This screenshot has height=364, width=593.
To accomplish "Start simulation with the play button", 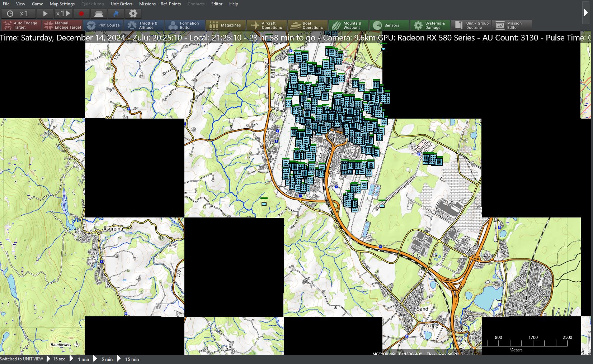I will point(45,14).
